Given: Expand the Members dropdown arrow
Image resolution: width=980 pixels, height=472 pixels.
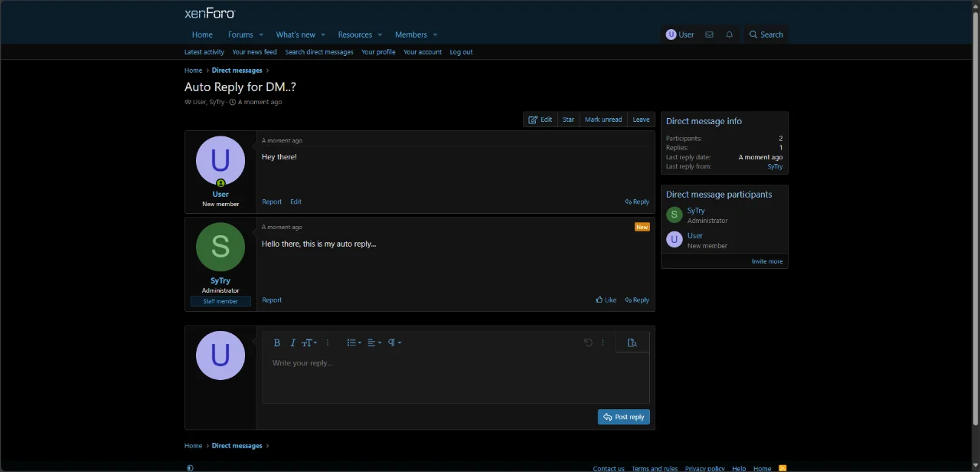Looking at the screenshot, I should click(x=435, y=34).
